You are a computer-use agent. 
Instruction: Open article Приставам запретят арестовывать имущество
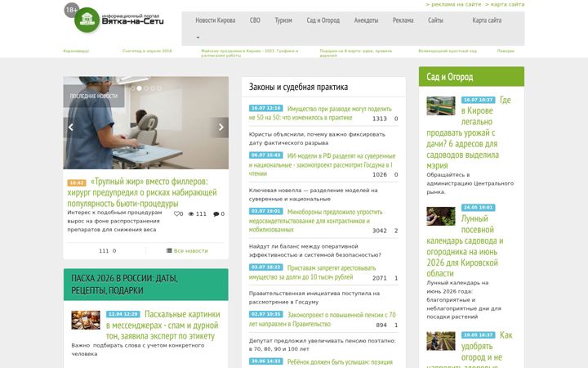[x=312, y=272]
